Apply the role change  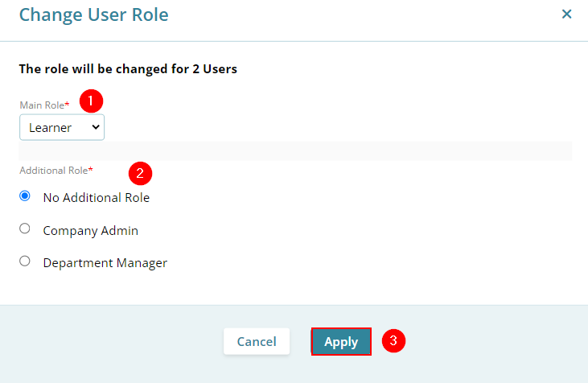[341, 341]
